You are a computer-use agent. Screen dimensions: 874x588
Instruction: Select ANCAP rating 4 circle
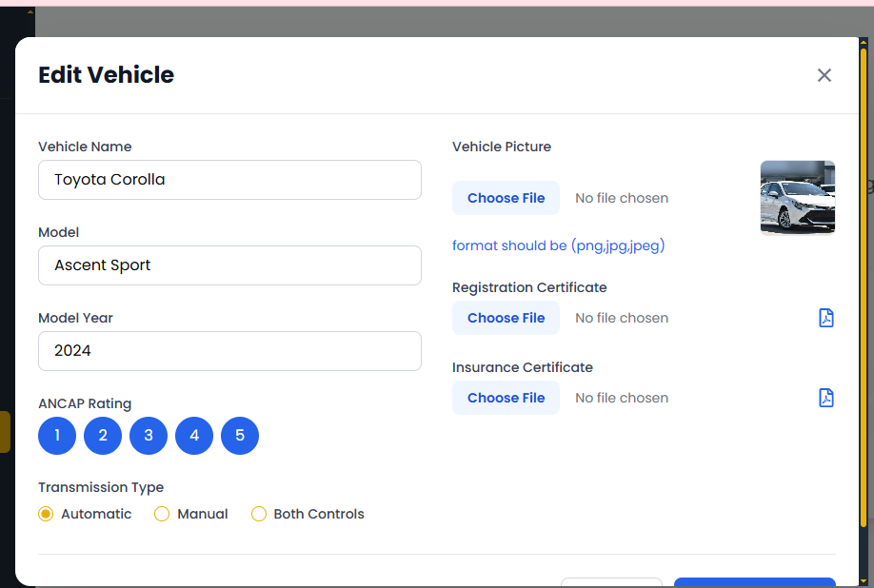point(194,436)
